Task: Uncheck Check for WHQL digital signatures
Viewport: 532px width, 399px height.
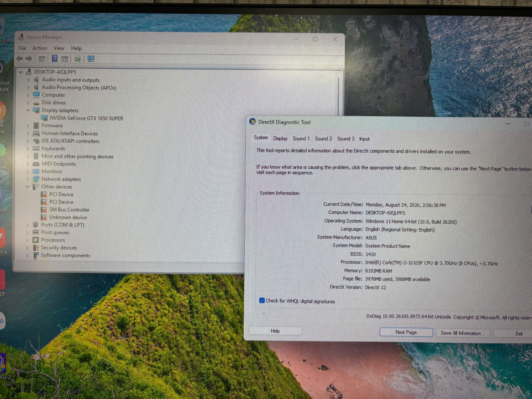Action: pyautogui.click(x=262, y=300)
